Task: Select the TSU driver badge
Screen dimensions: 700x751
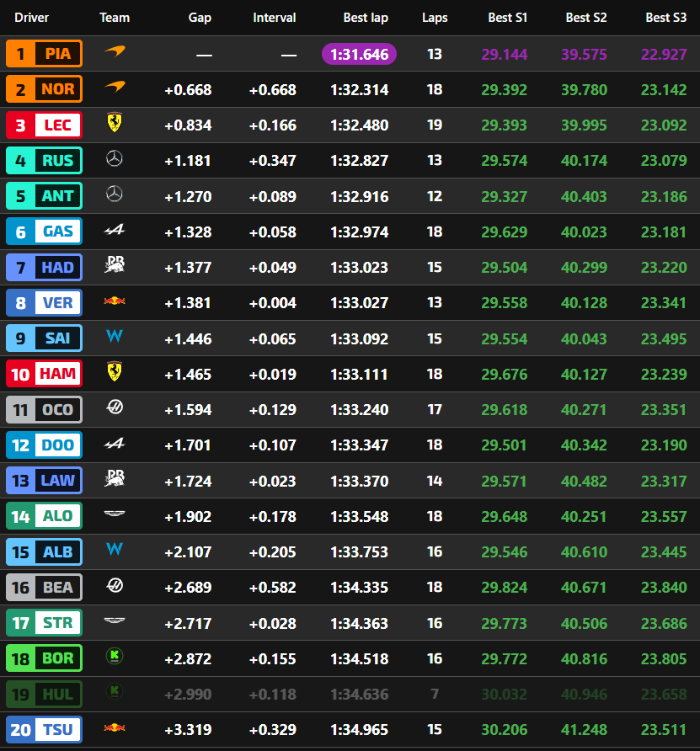Action: [44, 729]
